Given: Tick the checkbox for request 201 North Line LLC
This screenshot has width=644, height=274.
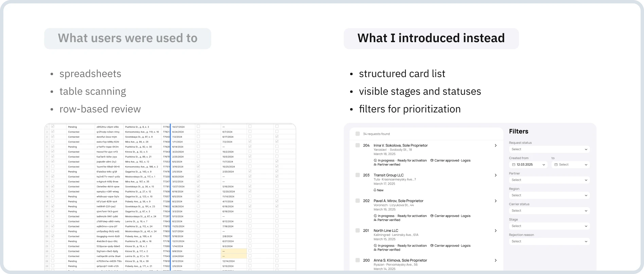Looking at the screenshot, I should pyautogui.click(x=358, y=230).
